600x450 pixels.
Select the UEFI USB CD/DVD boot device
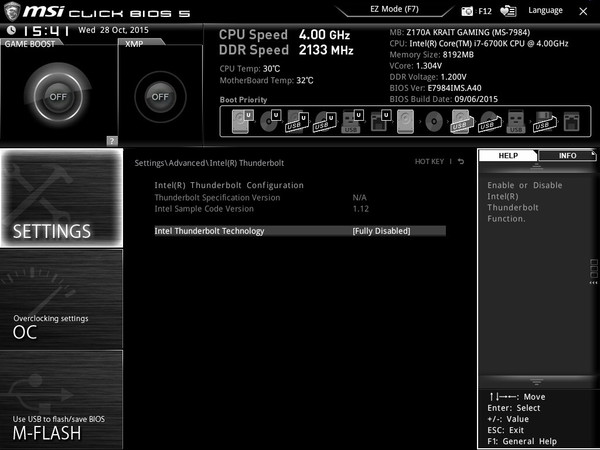coord(325,121)
